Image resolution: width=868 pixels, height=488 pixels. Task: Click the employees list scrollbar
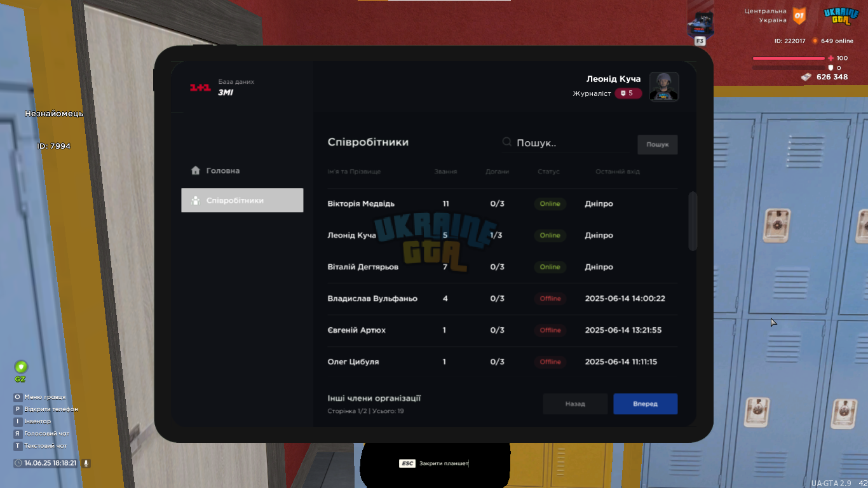coord(693,221)
